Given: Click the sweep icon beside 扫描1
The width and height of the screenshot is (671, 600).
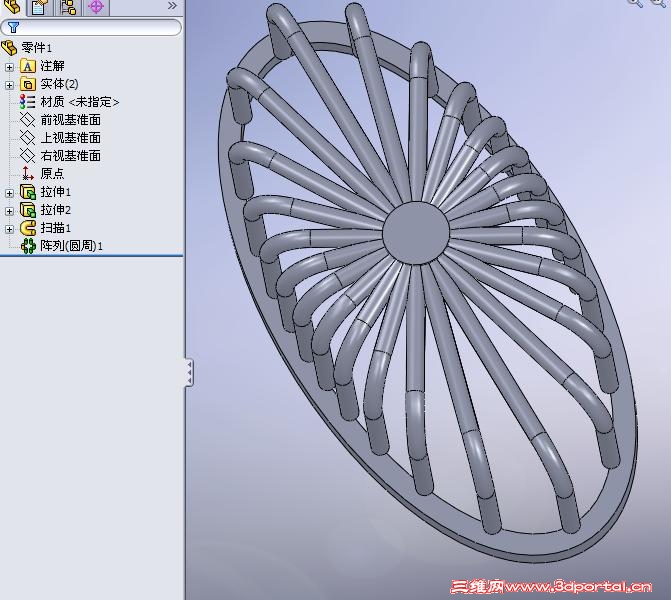Looking at the screenshot, I should [28, 228].
